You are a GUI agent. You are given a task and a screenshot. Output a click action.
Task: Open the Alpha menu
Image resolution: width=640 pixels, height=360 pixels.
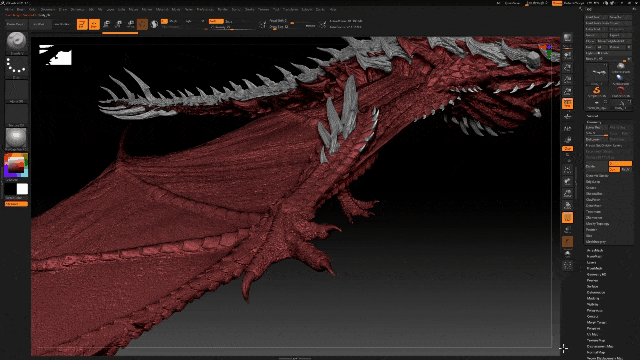[x=9, y=9]
